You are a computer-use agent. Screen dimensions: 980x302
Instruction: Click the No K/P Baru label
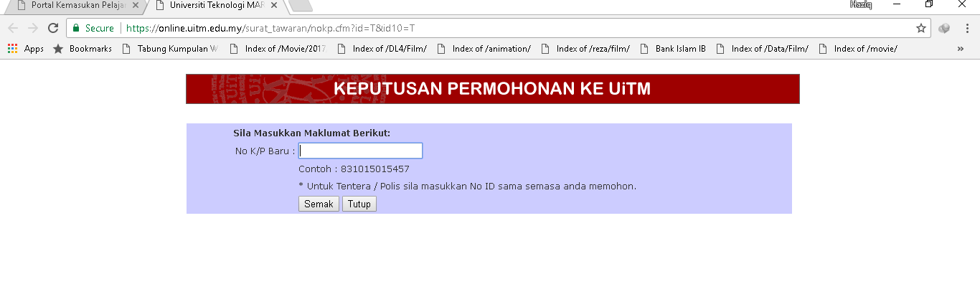pos(265,151)
